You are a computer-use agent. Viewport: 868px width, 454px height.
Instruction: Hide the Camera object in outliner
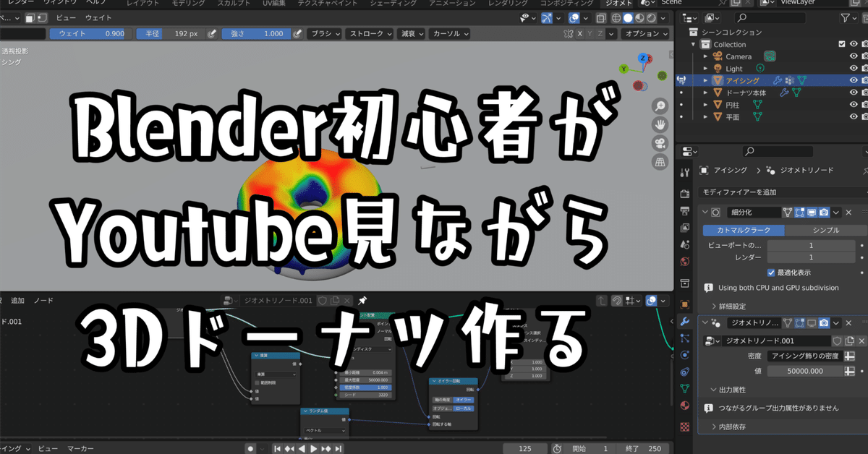click(x=854, y=56)
